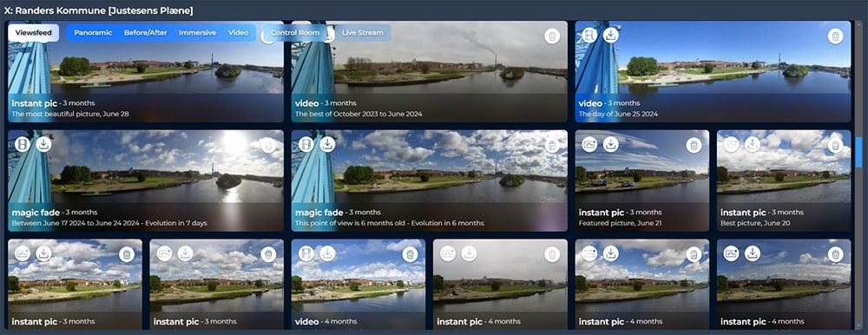Image resolution: width=868 pixels, height=335 pixels.
Task: Click image icon on 'Featured picture, June 21' card
Action: 589,145
